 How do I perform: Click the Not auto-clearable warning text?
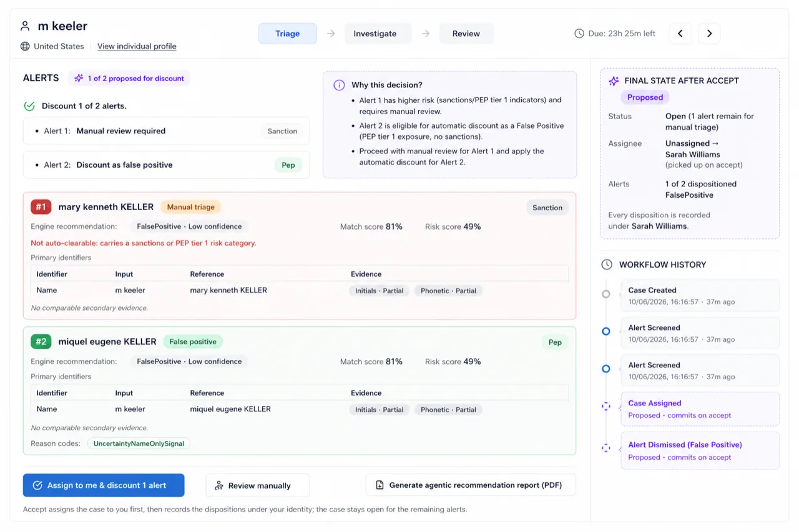coord(144,243)
